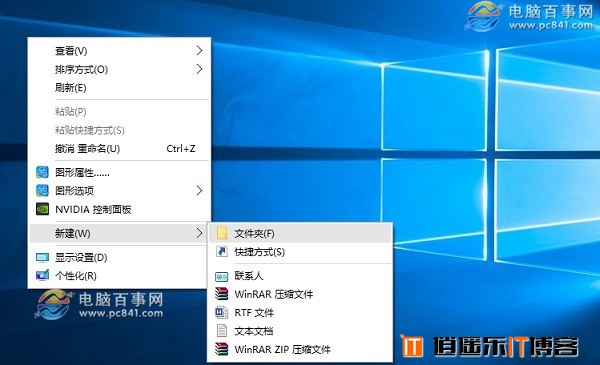Create new 文件夹(F) from submenu
Viewport: 600px width, 365px height.
tap(300, 233)
